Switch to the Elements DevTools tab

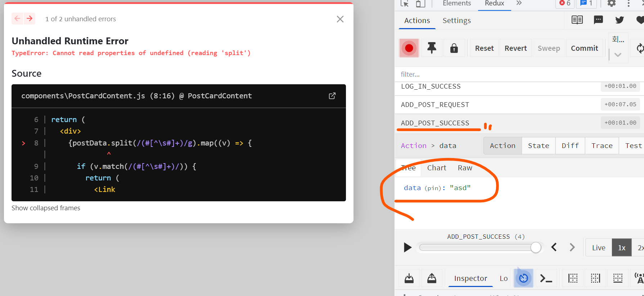click(x=457, y=4)
